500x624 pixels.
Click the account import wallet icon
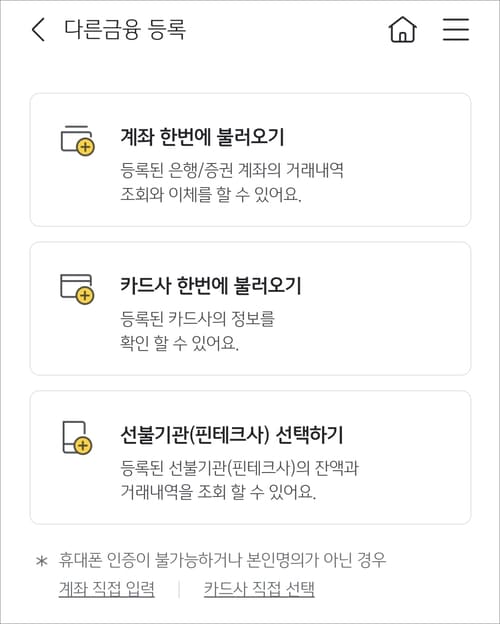pyautogui.click(x=77, y=140)
